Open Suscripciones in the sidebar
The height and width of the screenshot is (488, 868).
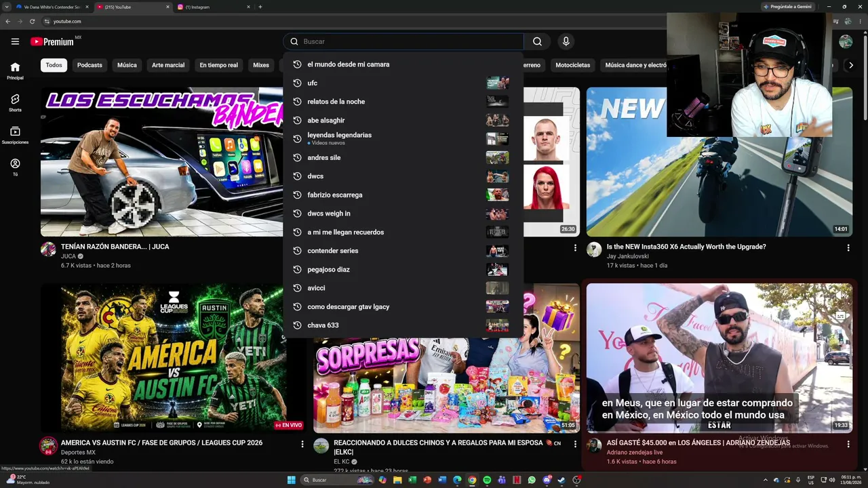tap(15, 135)
